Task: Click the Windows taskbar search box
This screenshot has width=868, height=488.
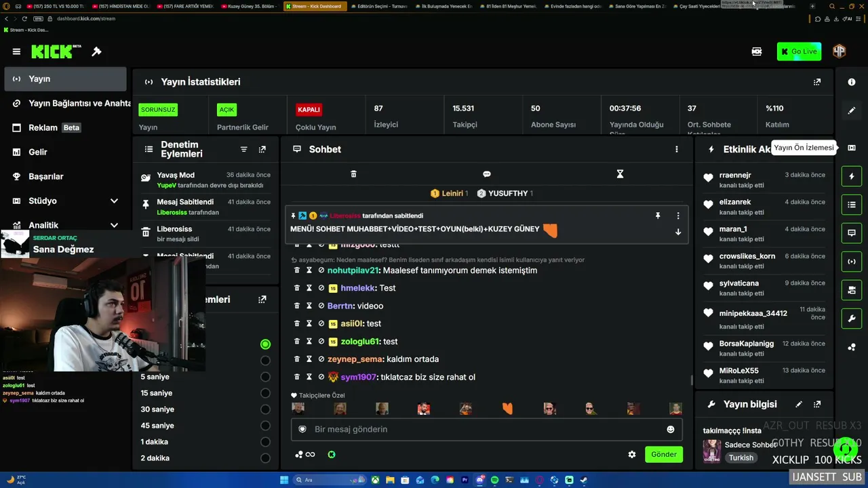Action: (x=330, y=480)
